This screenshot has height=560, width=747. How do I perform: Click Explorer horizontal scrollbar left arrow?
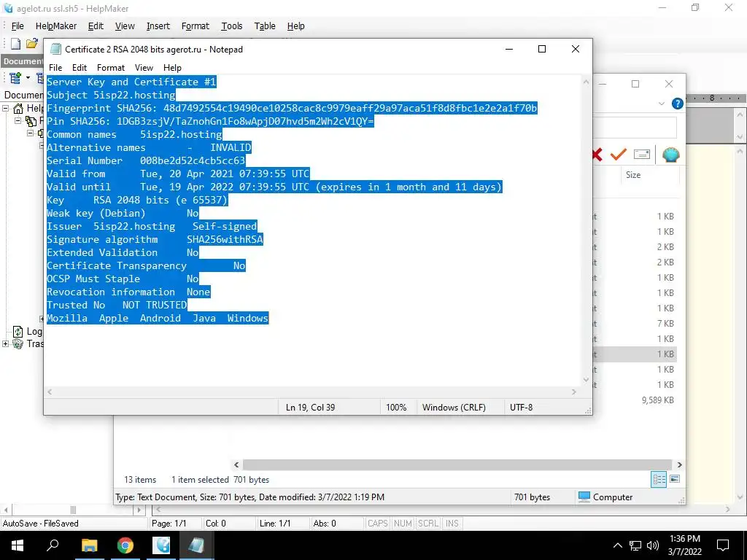[236, 464]
